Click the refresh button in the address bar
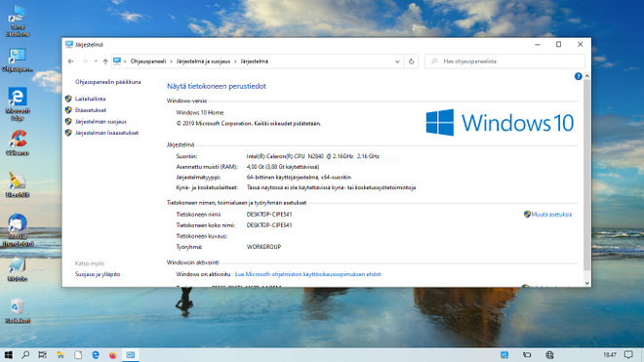This screenshot has height=362, width=644. (x=411, y=61)
